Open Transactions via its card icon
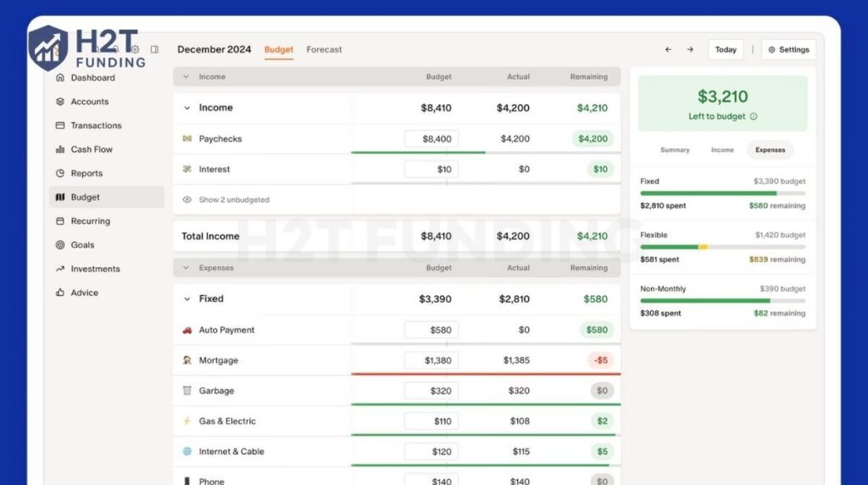 tap(60, 125)
